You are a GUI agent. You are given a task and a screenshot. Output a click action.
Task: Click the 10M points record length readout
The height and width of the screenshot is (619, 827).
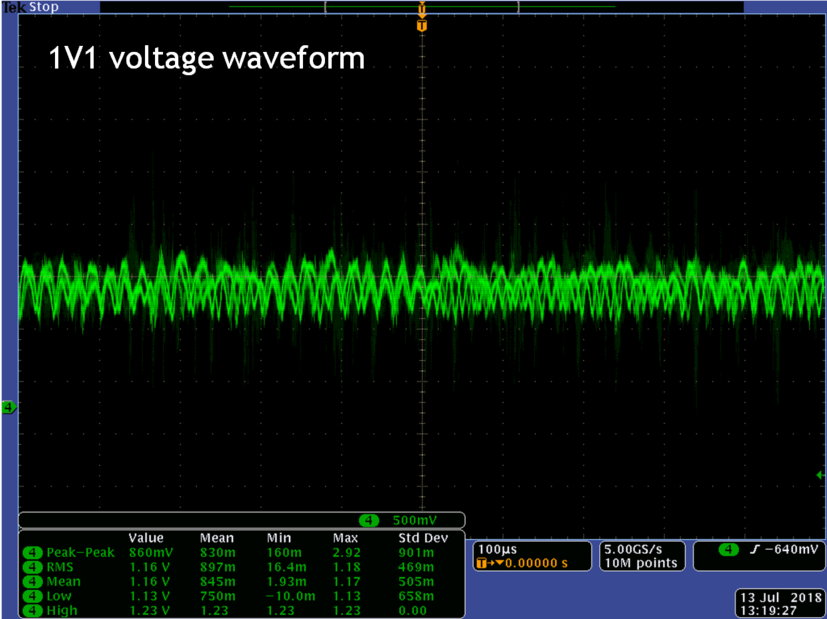click(641, 563)
